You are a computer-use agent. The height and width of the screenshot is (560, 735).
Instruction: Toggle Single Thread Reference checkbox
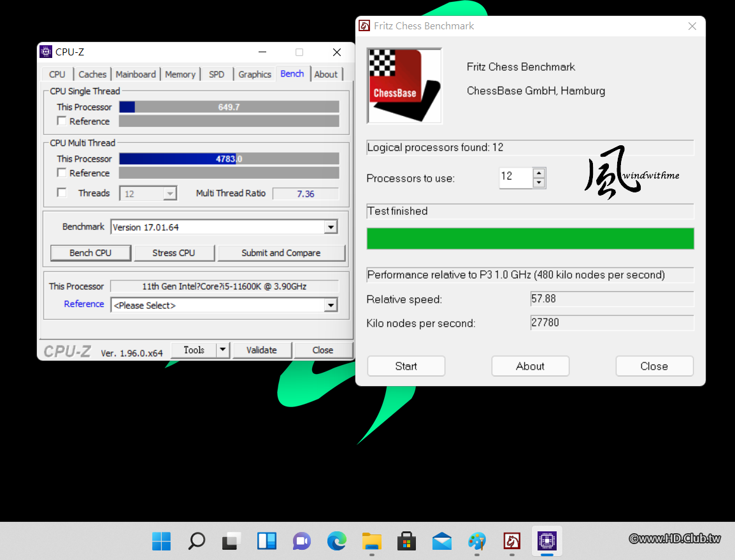coord(61,121)
